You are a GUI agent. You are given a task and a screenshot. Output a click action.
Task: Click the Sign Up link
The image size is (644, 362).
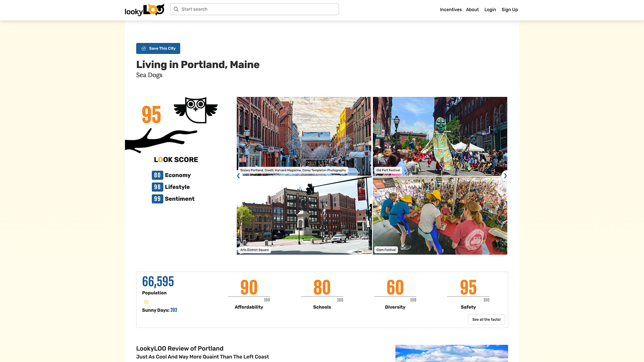click(x=509, y=10)
